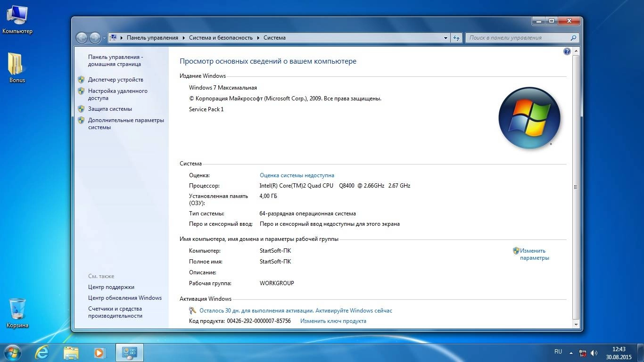Click the Windows 7 Максимальная text
This screenshot has width=644, height=362.
point(223,88)
